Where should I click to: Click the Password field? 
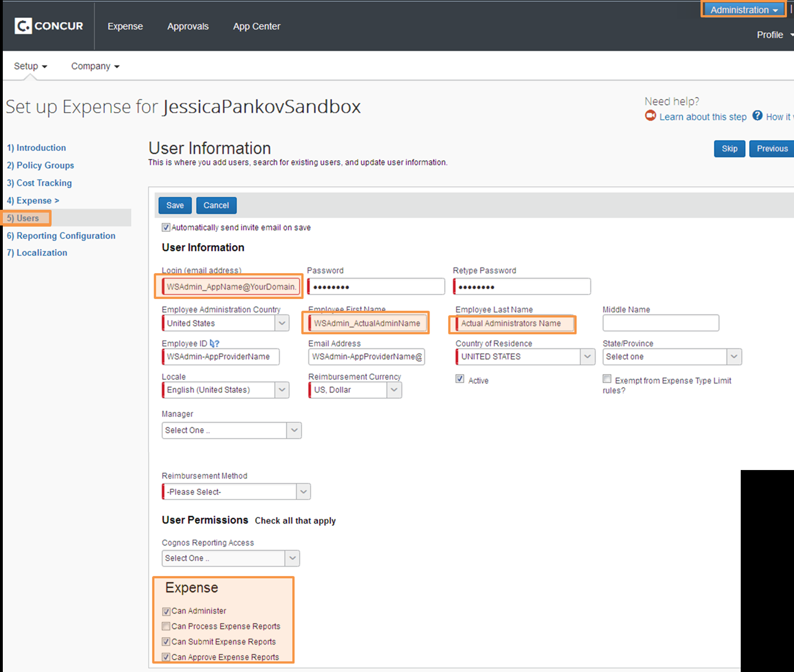point(376,287)
